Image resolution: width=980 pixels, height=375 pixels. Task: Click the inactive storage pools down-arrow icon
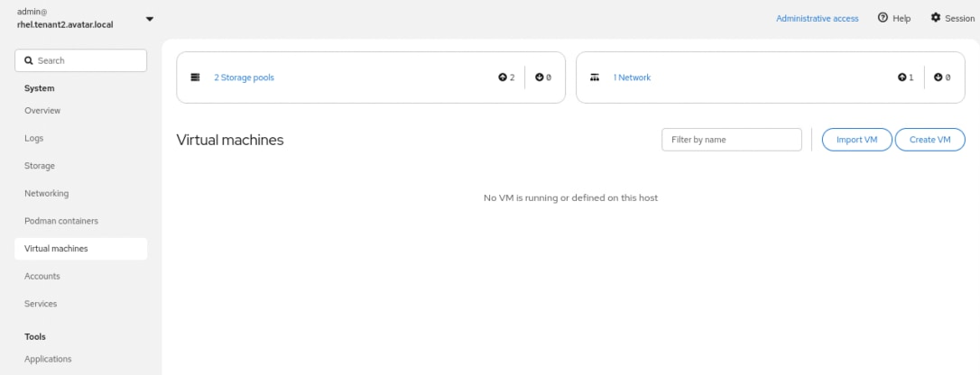[539, 78]
